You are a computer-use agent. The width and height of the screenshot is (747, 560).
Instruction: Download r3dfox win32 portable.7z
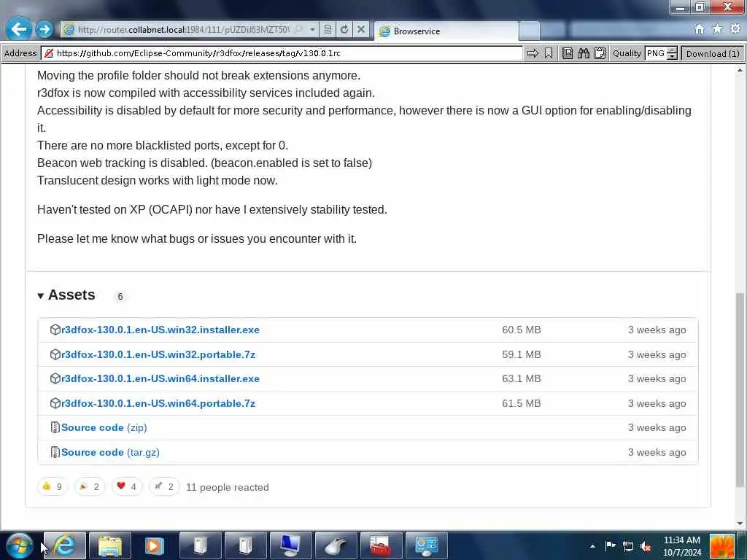[158, 354]
